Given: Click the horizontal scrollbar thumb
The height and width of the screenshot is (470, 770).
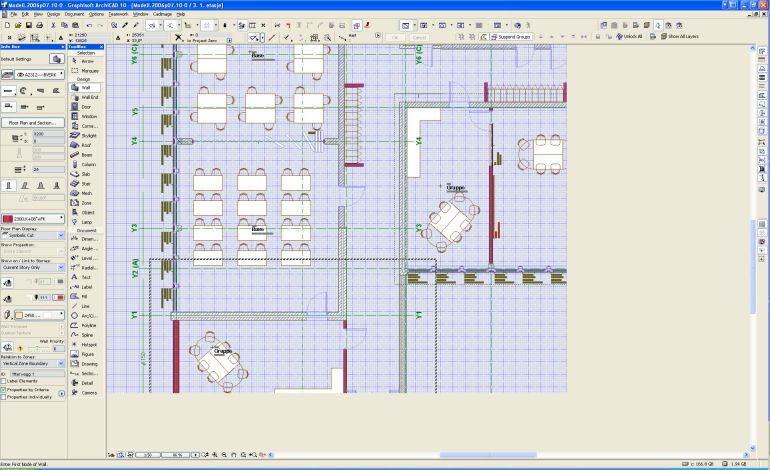Looking at the screenshot, I should 488,455.
